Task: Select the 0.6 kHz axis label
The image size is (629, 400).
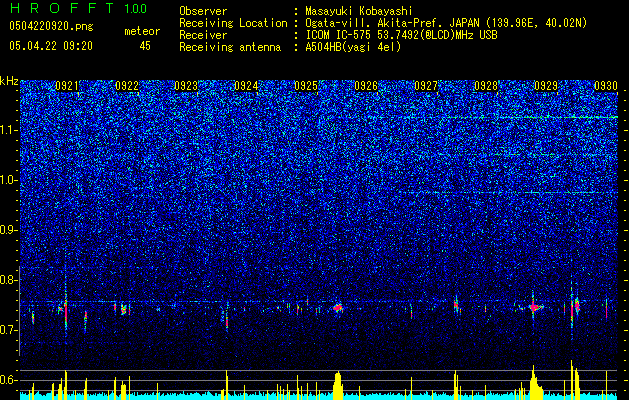Action: (x=9, y=380)
